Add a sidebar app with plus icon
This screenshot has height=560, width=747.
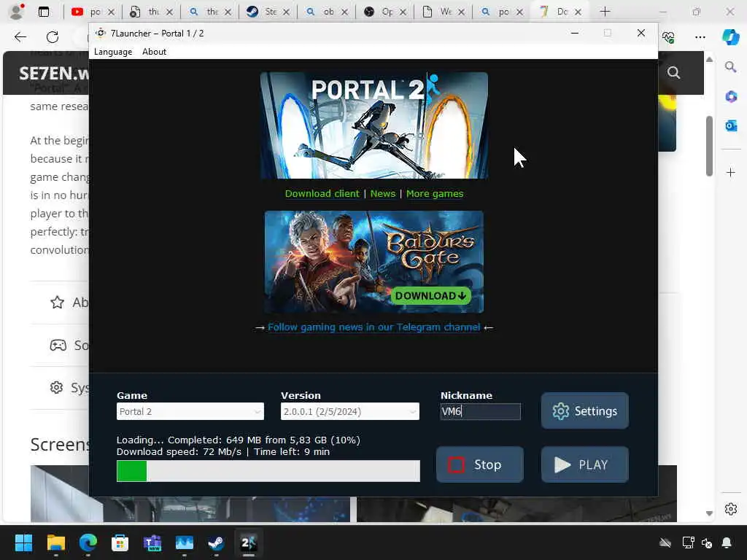(x=731, y=172)
